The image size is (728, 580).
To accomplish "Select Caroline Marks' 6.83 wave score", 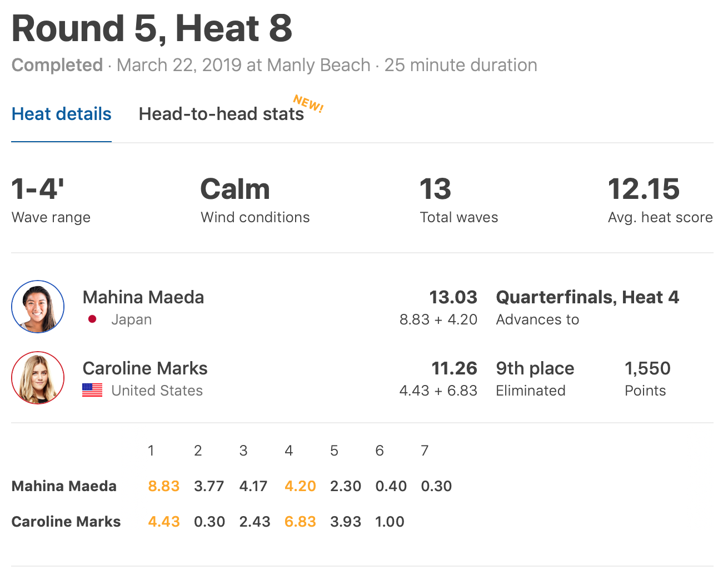I will [x=300, y=522].
